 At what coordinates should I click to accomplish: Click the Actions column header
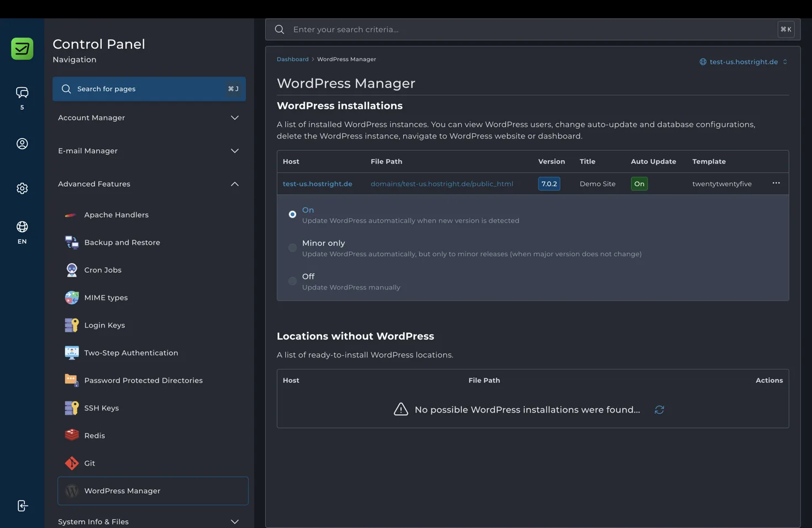tap(769, 381)
